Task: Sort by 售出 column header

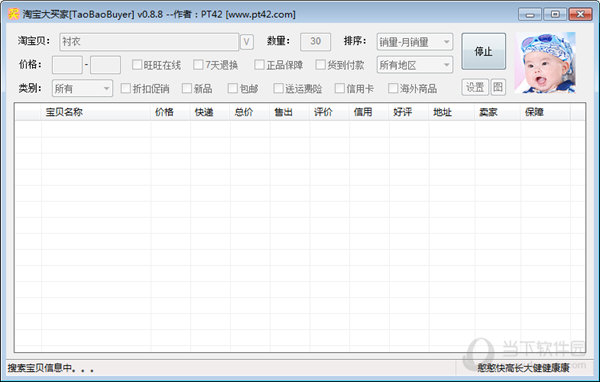Action: pos(290,112)
